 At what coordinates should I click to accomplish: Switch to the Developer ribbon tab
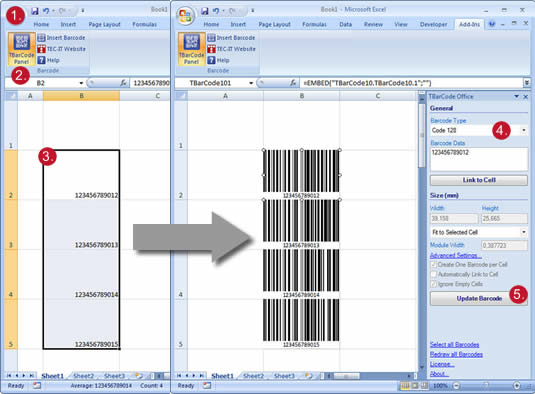click(433, 24)
